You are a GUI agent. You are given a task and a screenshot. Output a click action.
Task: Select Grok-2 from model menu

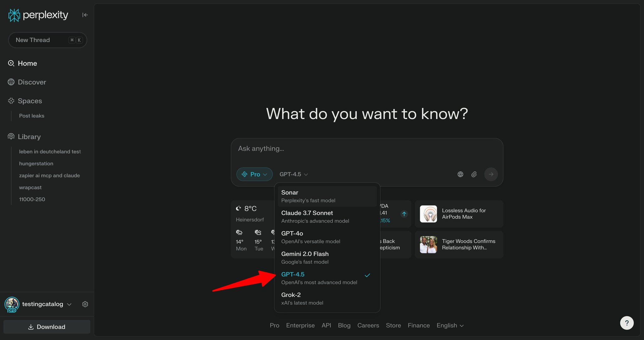[x=327, y=299]
